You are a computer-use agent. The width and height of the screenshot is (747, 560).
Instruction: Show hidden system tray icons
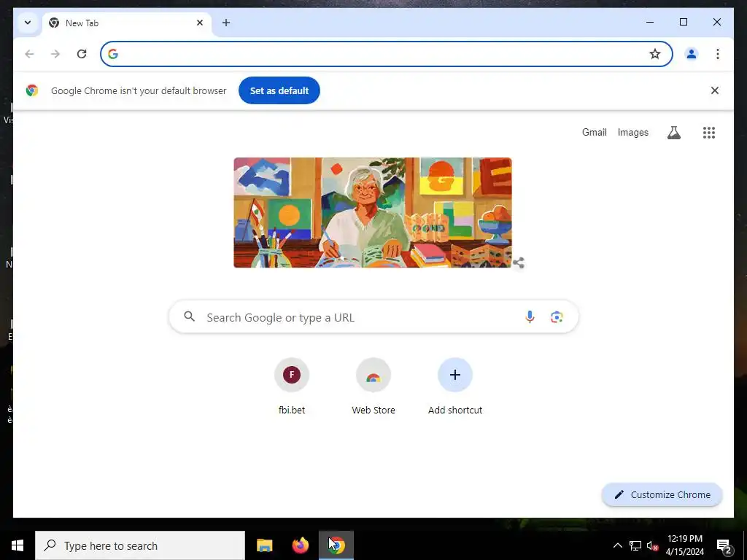click(x=617, y=545)
